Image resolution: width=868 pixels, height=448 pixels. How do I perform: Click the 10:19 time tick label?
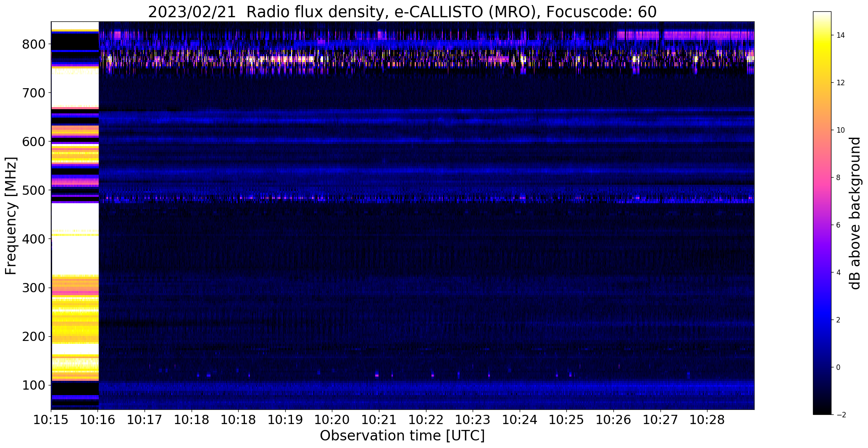tap(286, 420)
